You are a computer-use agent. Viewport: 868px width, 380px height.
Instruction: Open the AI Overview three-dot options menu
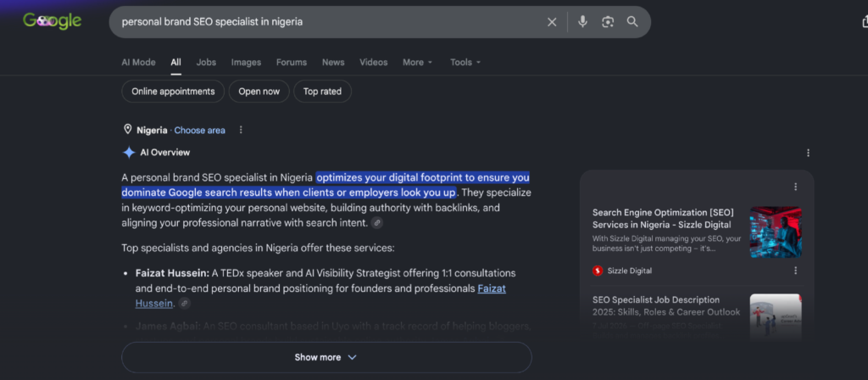click(x=808, y=153)
